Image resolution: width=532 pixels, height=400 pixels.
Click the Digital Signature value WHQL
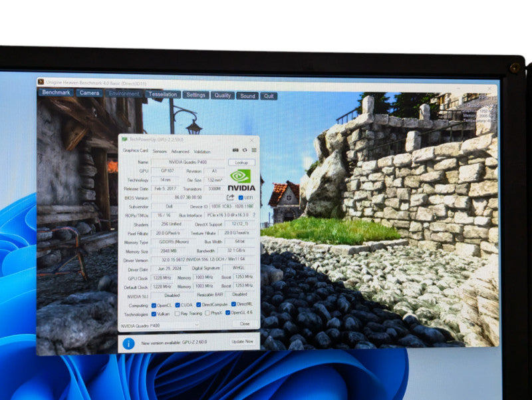pyautogui.click(x=239, y=268)
